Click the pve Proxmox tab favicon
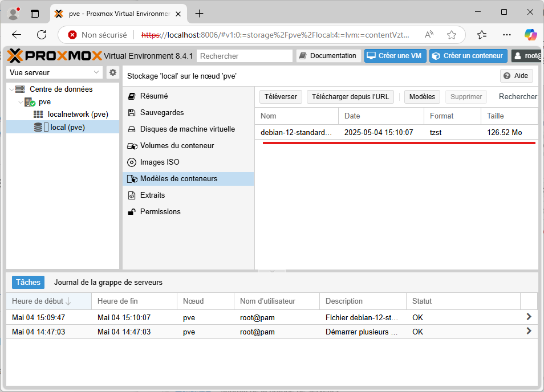The image size is (544, 392). [59, 14]
